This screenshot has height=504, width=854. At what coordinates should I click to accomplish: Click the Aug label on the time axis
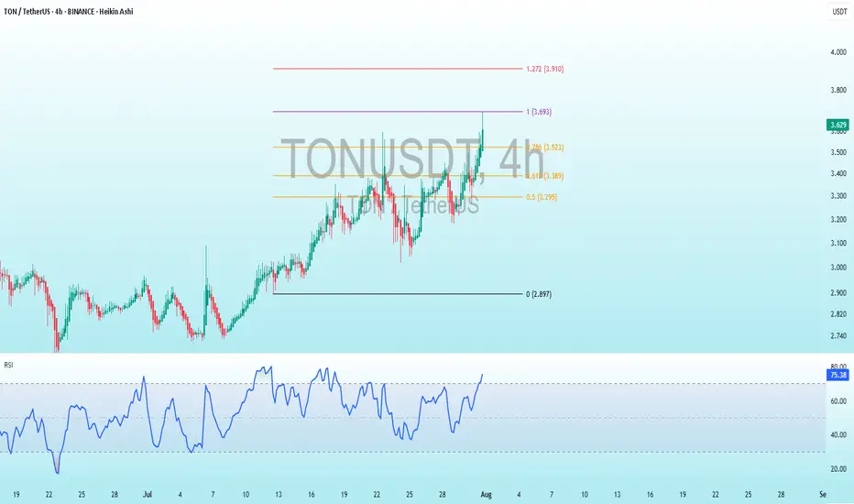[x=487, y=495]
